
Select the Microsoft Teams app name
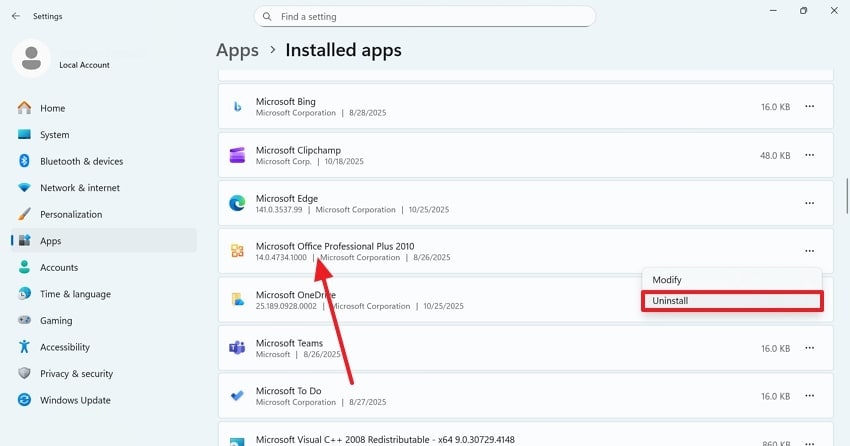(x=289, y=343)
